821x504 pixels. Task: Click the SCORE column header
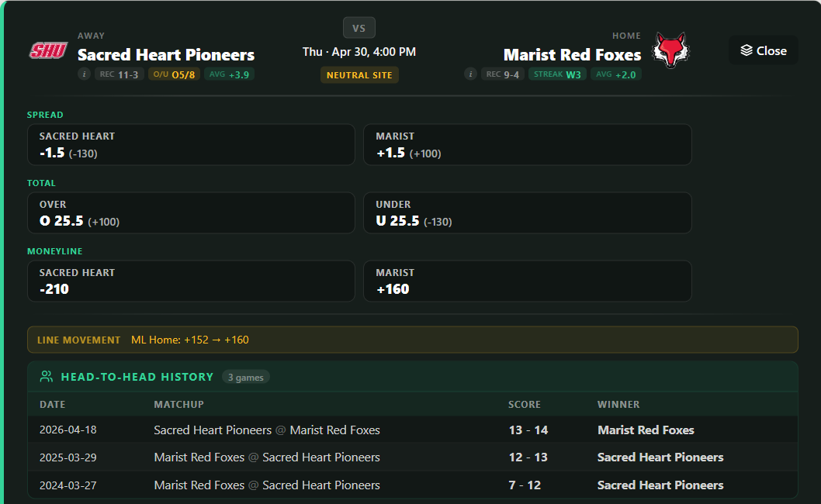click(524, 404)
